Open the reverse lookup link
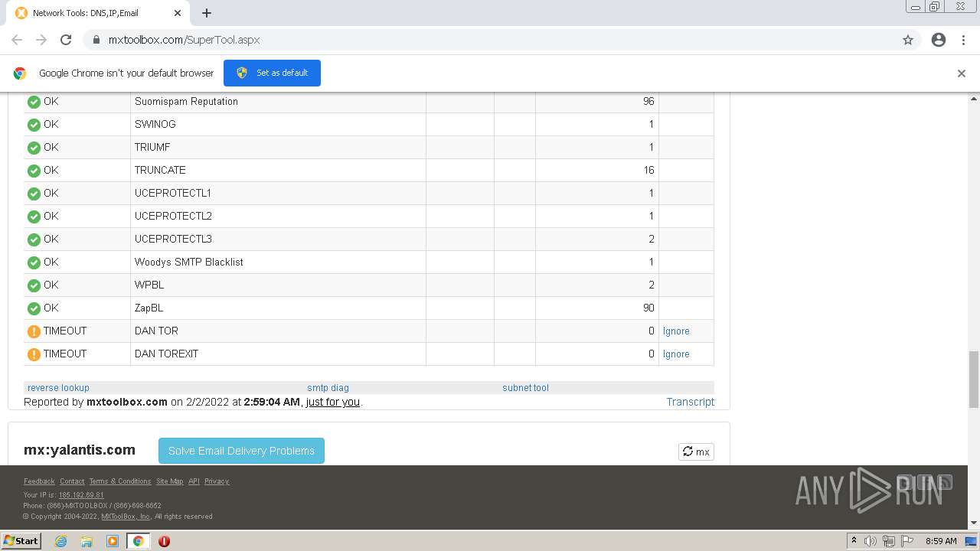Image resolution: width=980 pixels, height=551 pixels. (x=58, y=388)
